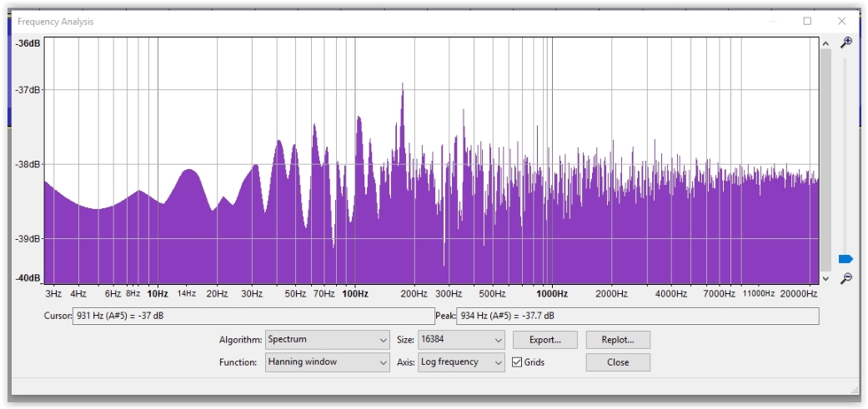Viewport: 868px width, 409px height.
Task: Open the Function dropdown showing Hanning window
Action: (328, 362)
